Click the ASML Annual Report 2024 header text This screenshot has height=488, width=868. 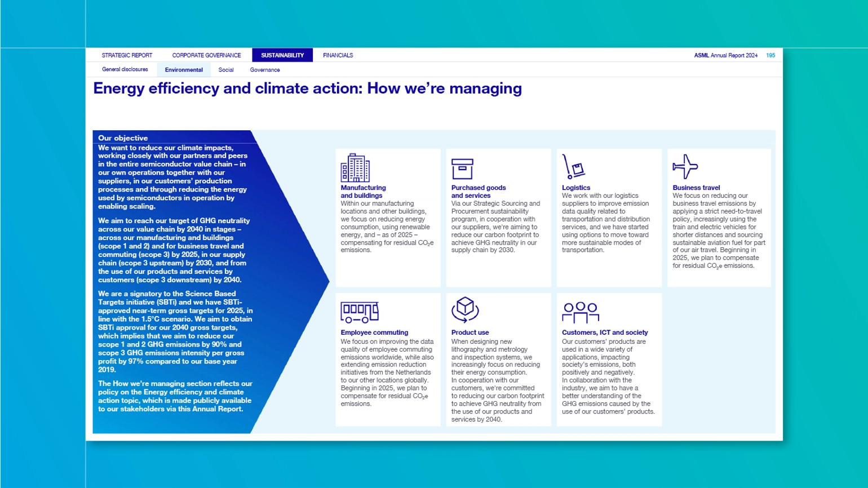coord(725,55)
